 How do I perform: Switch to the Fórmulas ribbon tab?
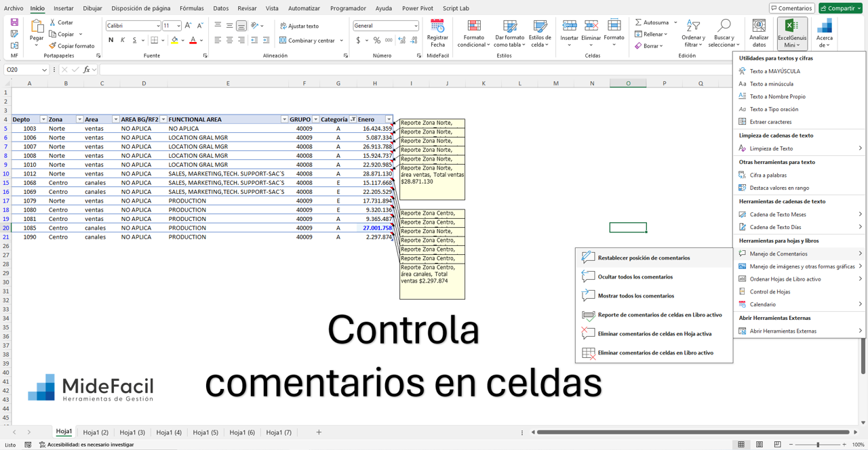pyautogui.click(x=191, y=8)
